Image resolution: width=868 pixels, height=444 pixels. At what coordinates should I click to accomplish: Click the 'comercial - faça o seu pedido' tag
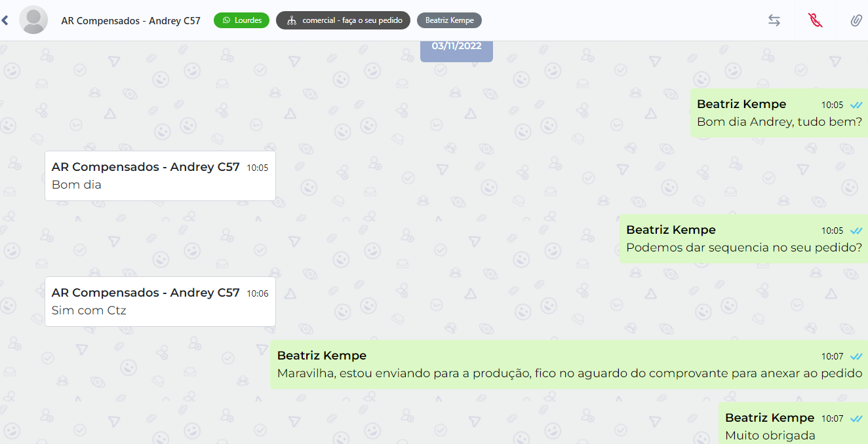[x=343, y=20]
